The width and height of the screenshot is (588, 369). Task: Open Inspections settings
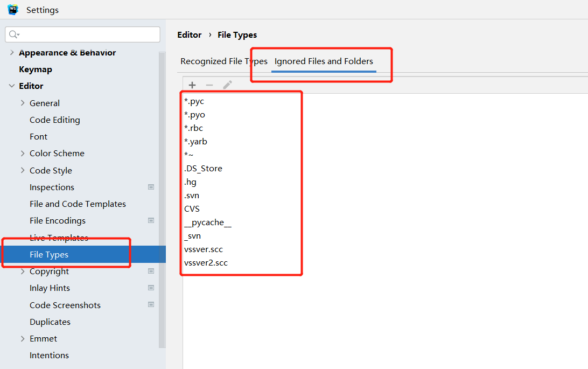pos(52,187)
